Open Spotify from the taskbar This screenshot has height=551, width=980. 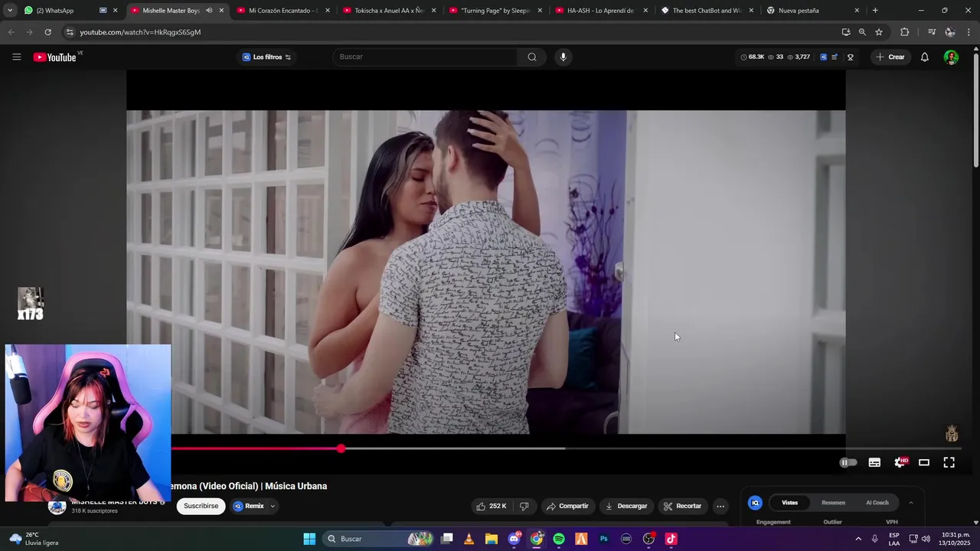pyautogui.click(x=559, y=539)
